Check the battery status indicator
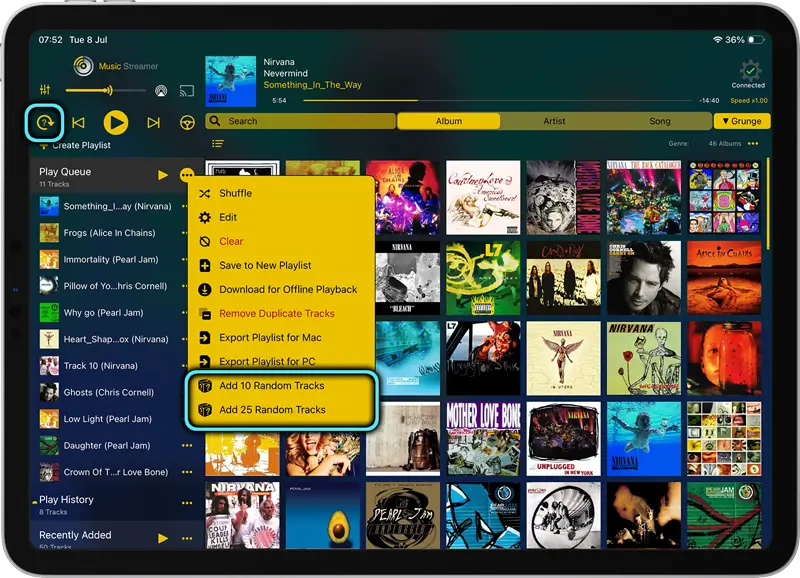 click(x=756, y=40)
